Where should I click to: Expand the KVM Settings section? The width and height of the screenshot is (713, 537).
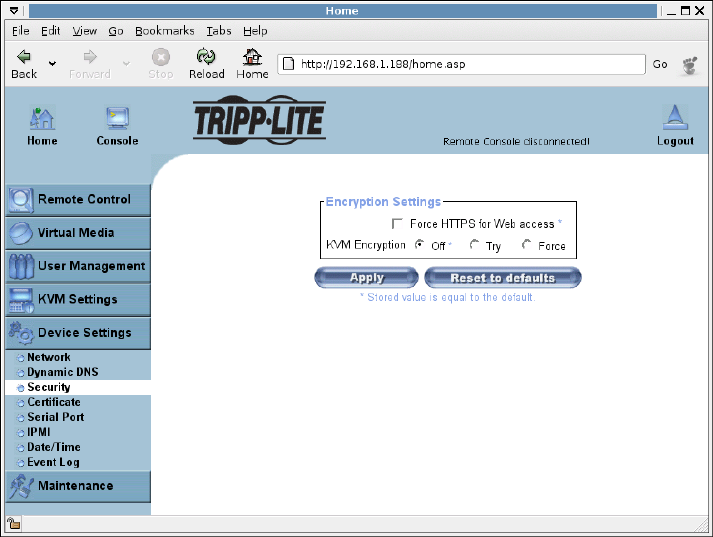point(78,299)
